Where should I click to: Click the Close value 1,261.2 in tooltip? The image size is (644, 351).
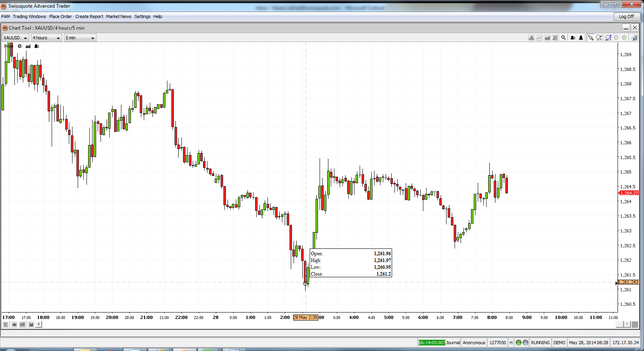click(383, 274)
